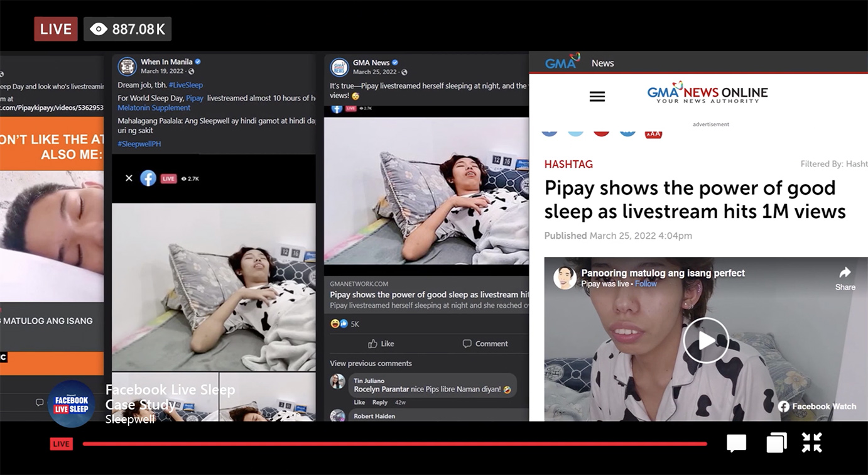This screenshot has width=868, height=475.
Task: Click the Panooring matulog ang isang perfect video title
Action: click(x=663, y=273)
